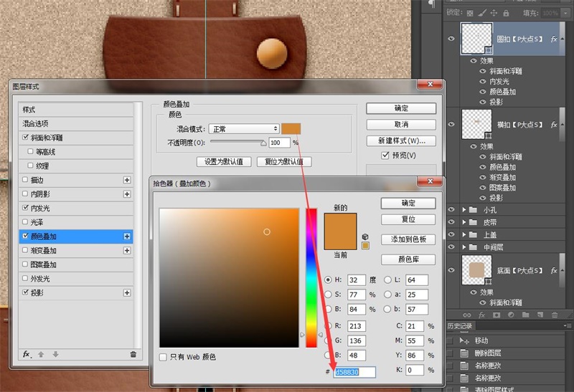Open the 填充 value dropdown arrow
Image resolution: width=574 pixels, height=392 pixels.
tap(566, 13)
